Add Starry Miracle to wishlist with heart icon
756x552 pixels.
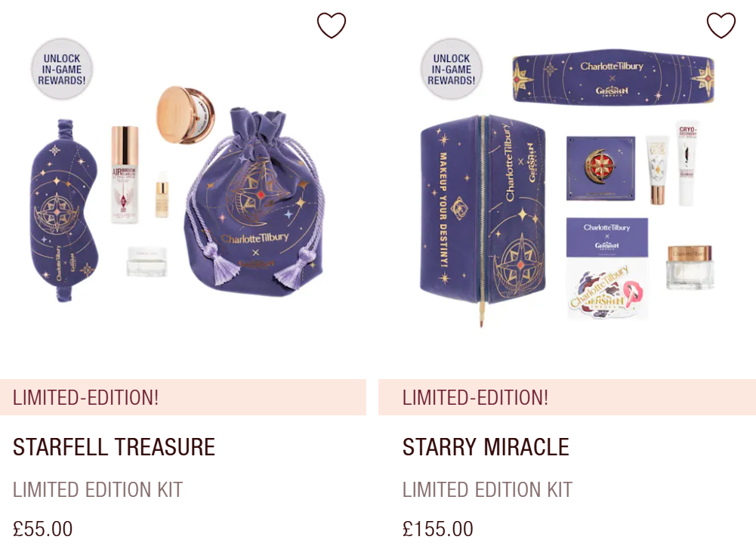[721, 25]
